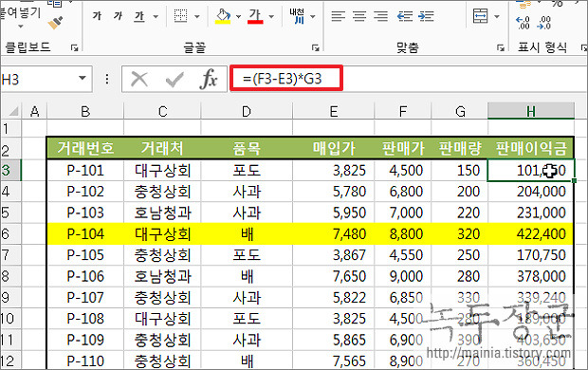This screenshot has height=370, width=588.
Task: Apply red font color
Action: (255, 16)
